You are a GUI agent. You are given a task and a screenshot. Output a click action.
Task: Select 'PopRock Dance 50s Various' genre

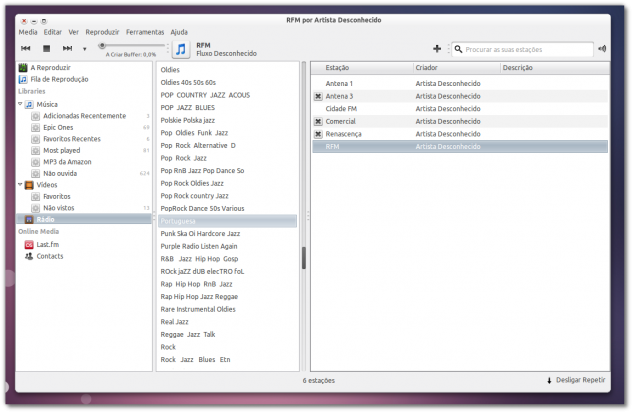[x=202, y=209]
